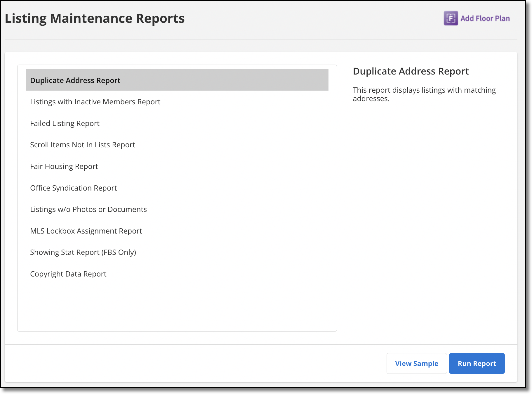Select Listings w/o Photos or Documents

click(x=177, y=209)
